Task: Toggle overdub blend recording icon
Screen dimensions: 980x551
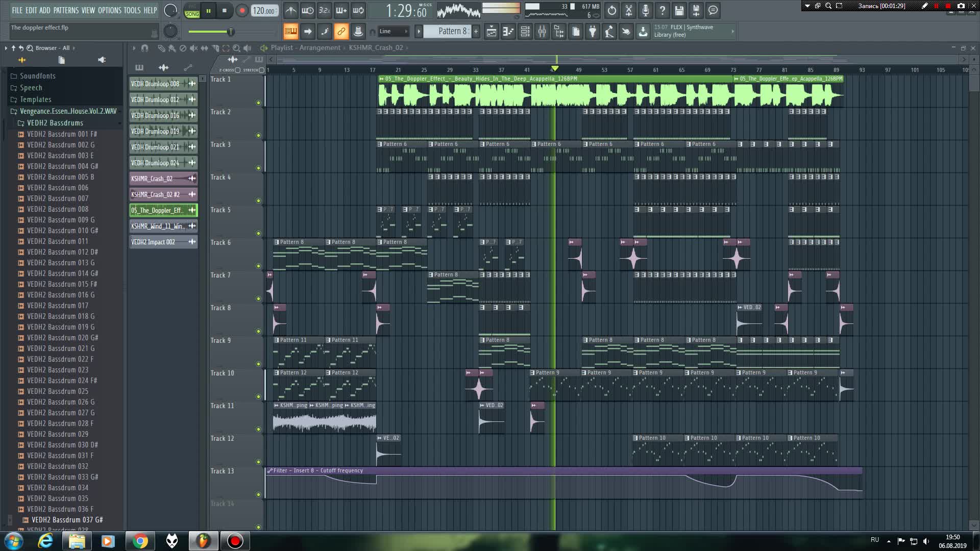Action: [x=341, y=10]
